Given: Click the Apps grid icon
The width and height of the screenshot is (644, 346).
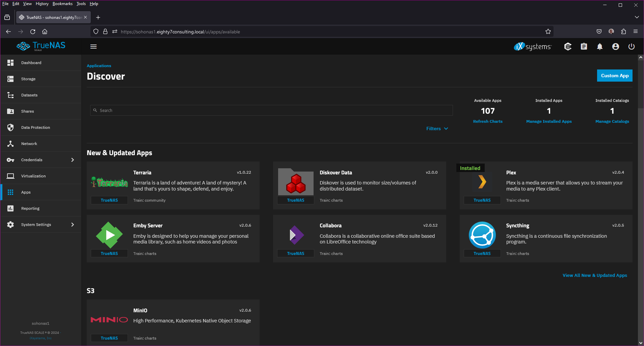Looking at the screenshot, I should pyautogui.click(x=10, y=192).
